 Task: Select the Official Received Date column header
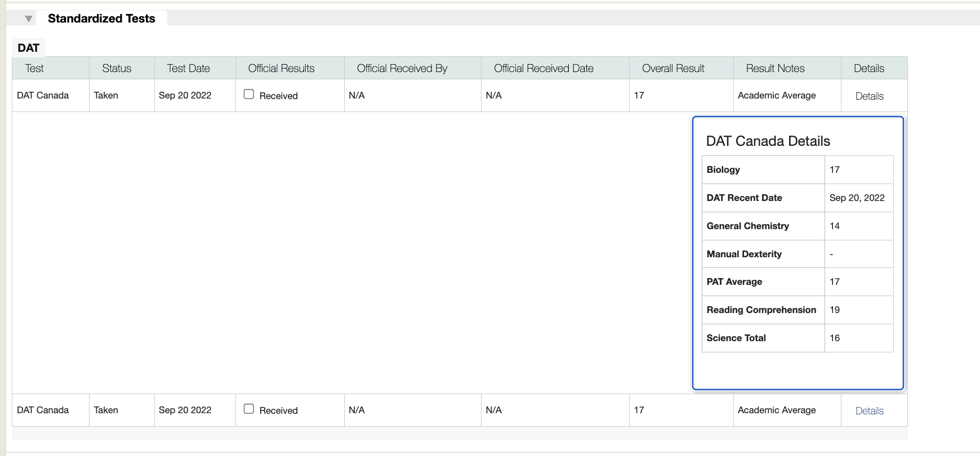point(544,68)
